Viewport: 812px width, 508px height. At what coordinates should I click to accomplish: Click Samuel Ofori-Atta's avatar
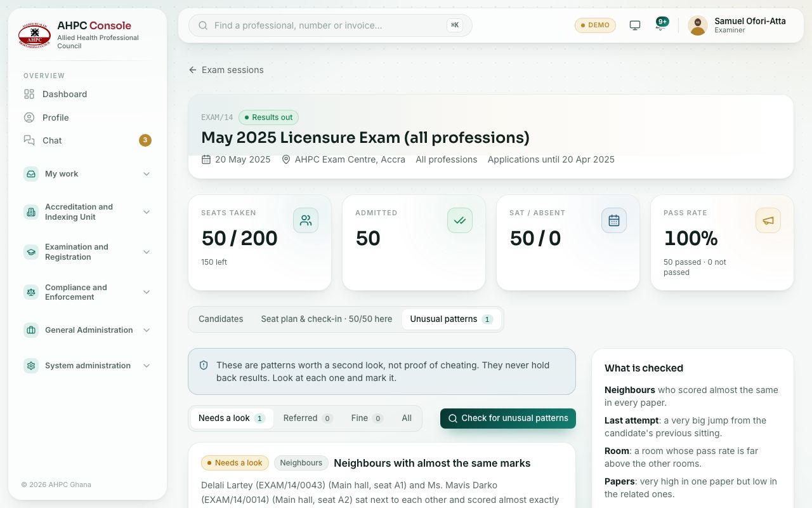point(698,25)
